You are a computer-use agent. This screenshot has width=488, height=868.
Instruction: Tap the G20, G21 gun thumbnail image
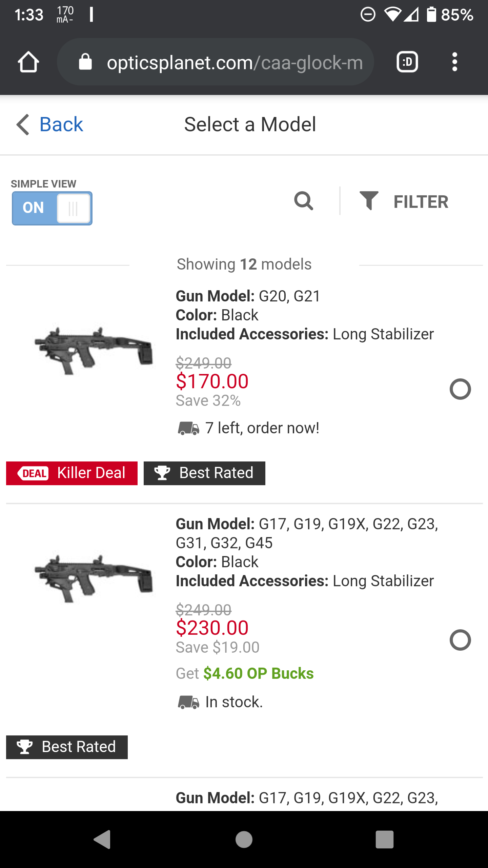point(94,350)
